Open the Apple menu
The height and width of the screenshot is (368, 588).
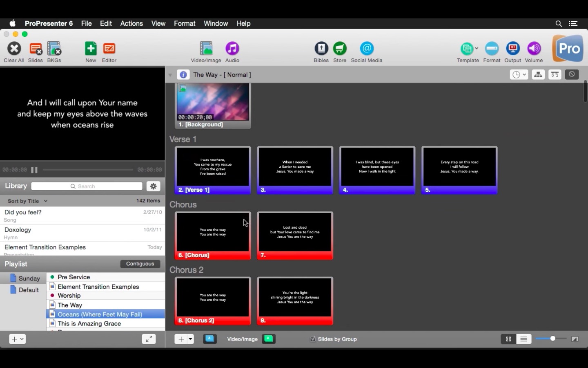[x=13, y=24]
